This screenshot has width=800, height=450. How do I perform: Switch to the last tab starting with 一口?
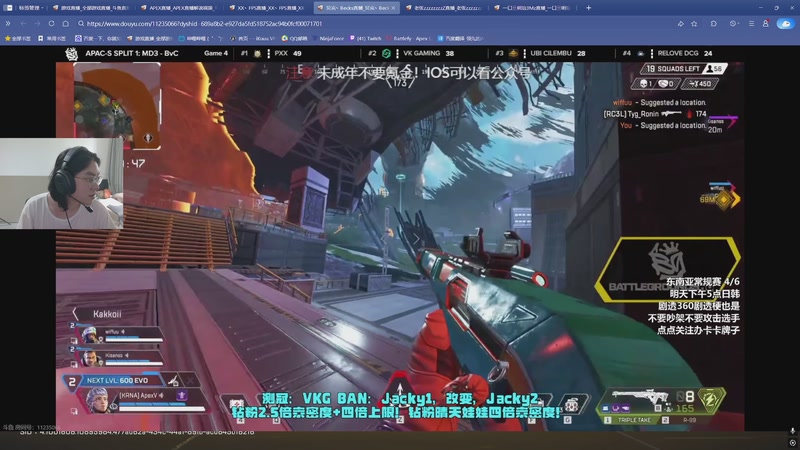tap(532, 8)
